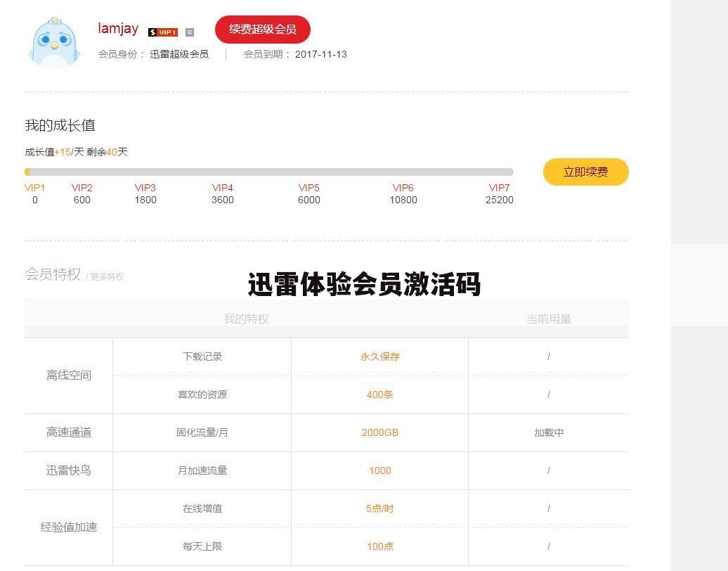
Task: Click the growth value progress bar
Action: tap(269, 172)
